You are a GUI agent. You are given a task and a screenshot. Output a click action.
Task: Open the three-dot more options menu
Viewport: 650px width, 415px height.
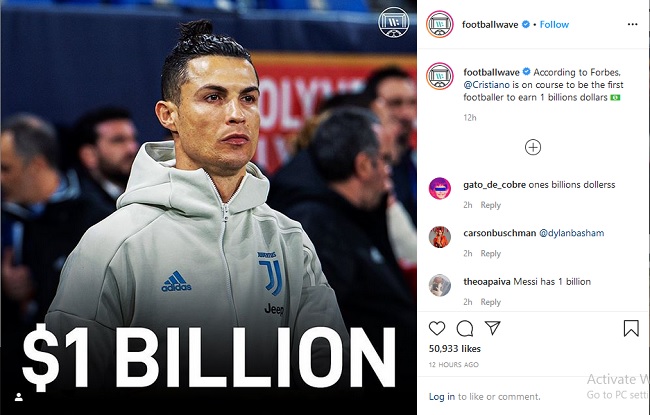633,24
